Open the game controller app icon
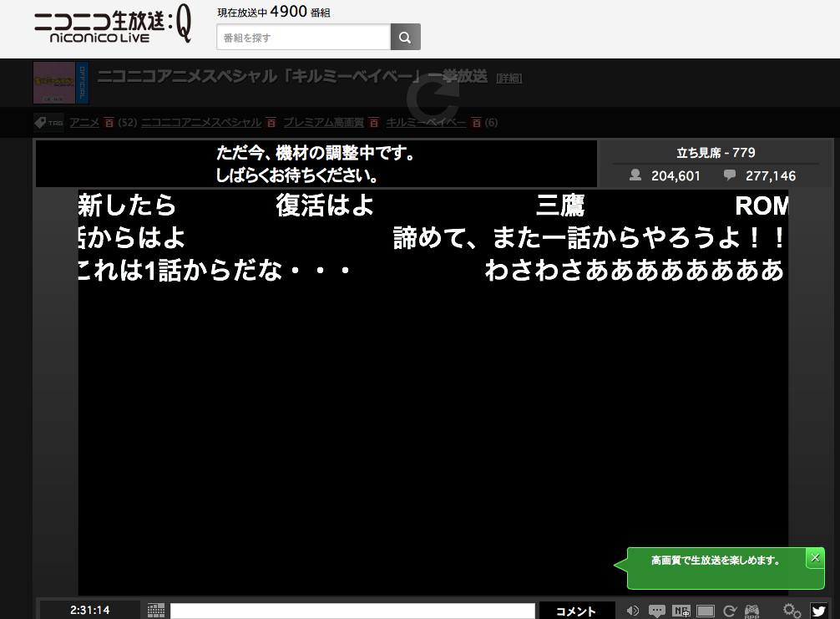 point(751,611)
